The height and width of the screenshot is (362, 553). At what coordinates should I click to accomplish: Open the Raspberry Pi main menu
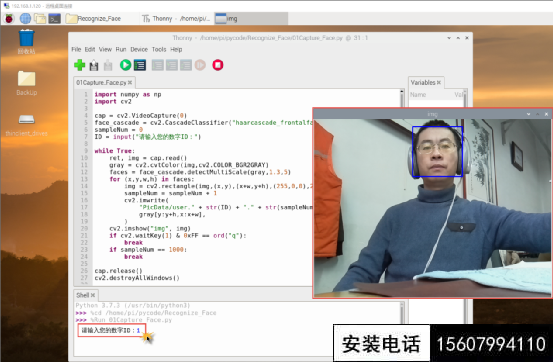click(9, 18)
